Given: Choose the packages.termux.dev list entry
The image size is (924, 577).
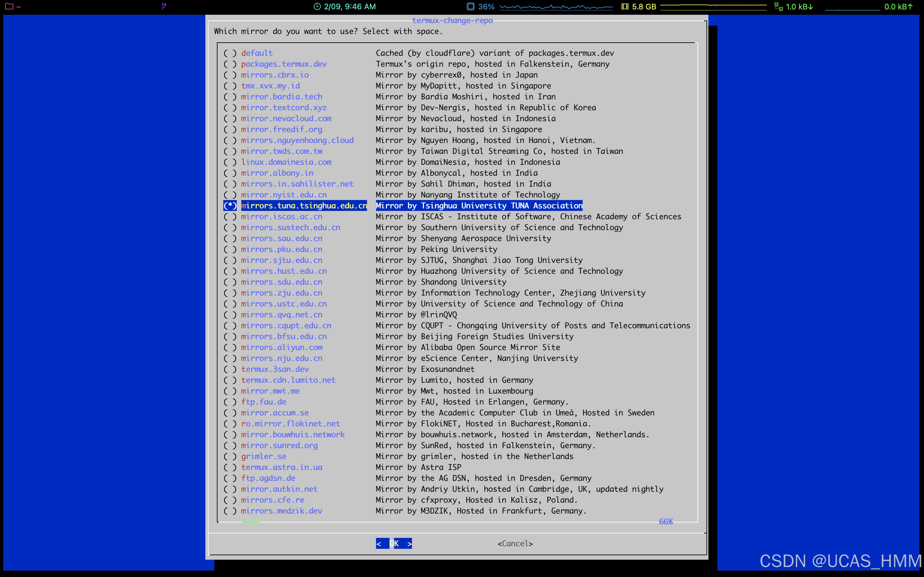Looking at the screenshot, I should 284,64.
